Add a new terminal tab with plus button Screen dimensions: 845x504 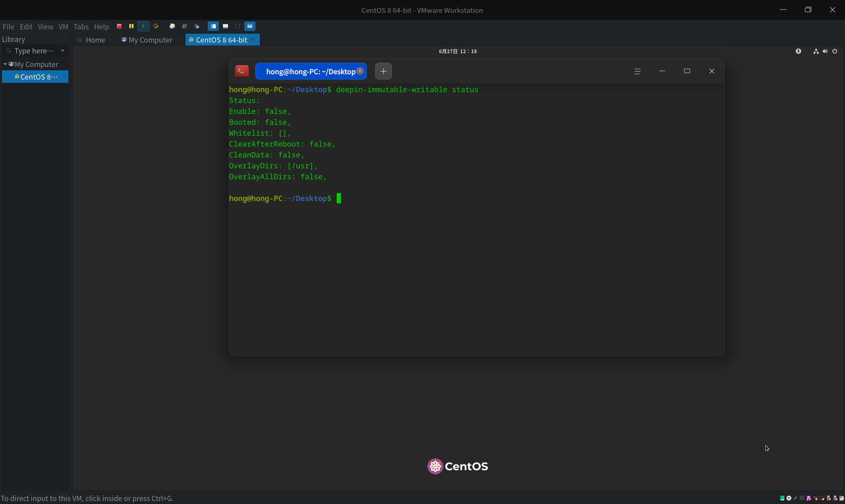[383, 71]
